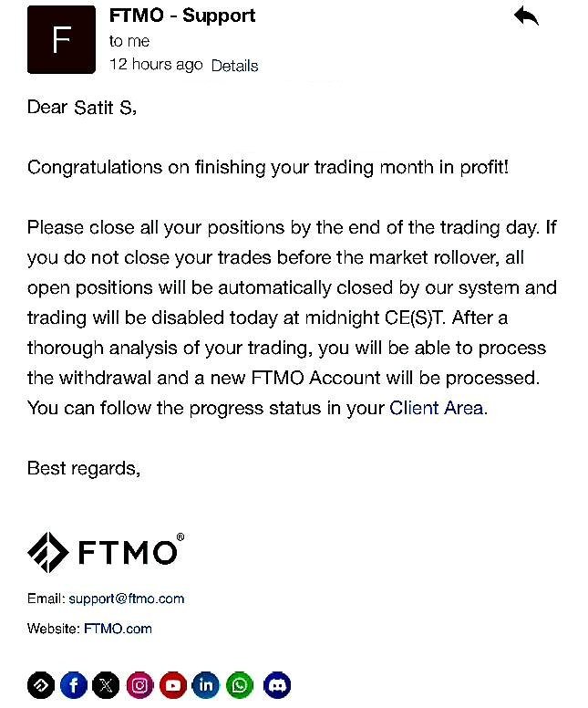
Task: Click the "Best regards," closing text
Action: (x=84, y=469)
